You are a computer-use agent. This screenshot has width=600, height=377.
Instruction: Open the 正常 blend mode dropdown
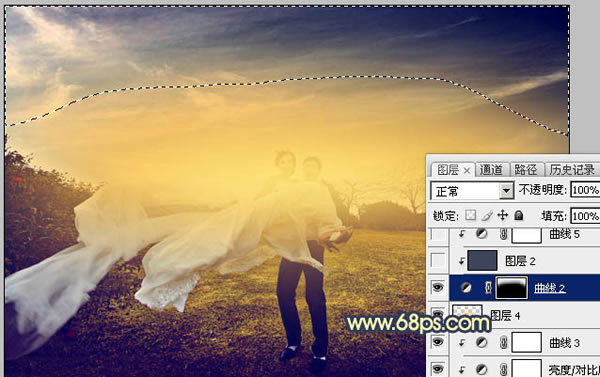pyautogui.click(x=472, y=191)
